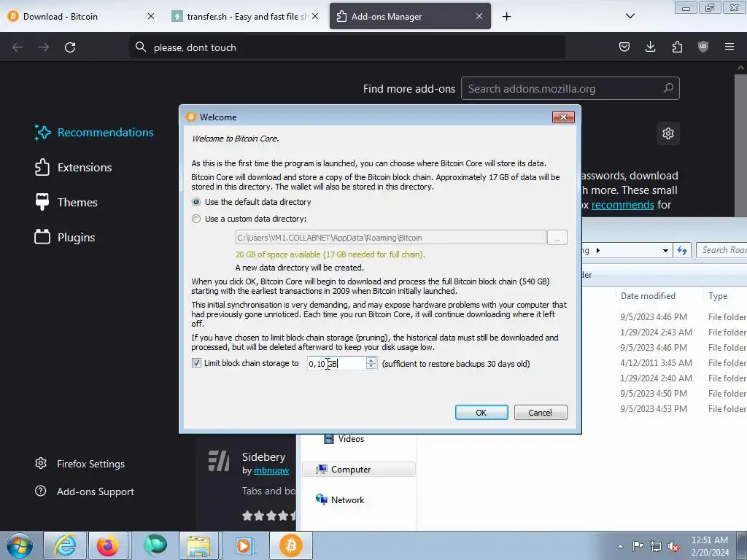The width and height of the screenshot is (747, 560).
Task: Launch Internet Explorer from taskbar
Action: point(64,545)
